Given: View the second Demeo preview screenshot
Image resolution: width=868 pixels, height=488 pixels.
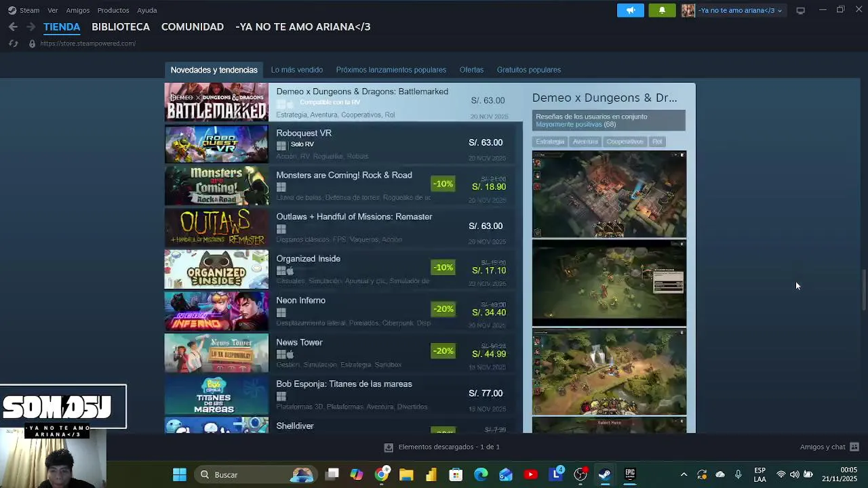Looking at the screenshot, I should (x=609, y=283).
